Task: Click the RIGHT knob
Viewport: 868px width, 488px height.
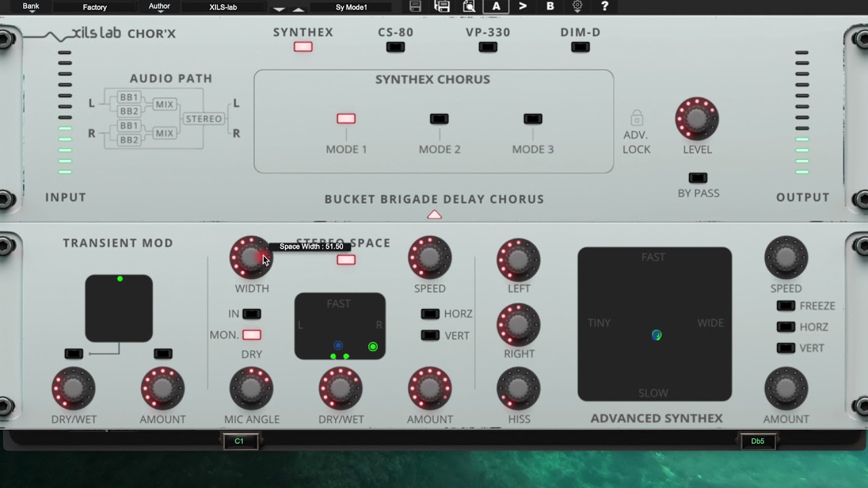Action: click(519, 324)
